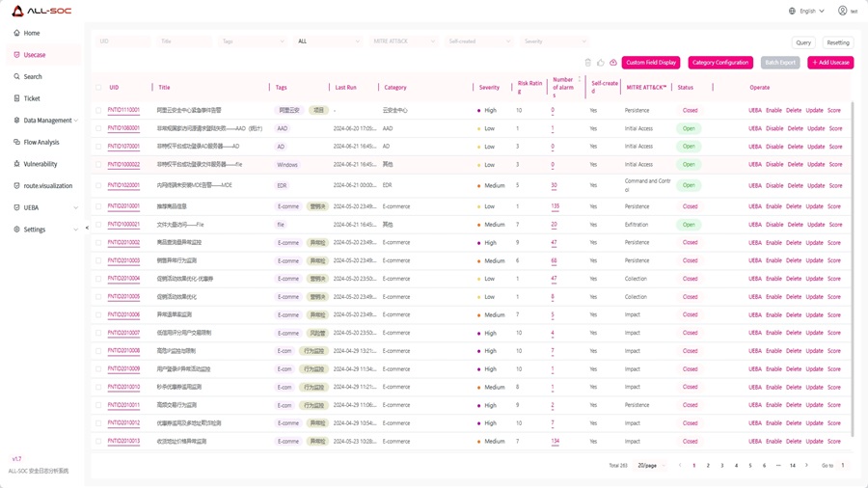Click the trash delete icon above table
Image resolution: width=868 pixels, height=488 pixels.
pos(587,63)
